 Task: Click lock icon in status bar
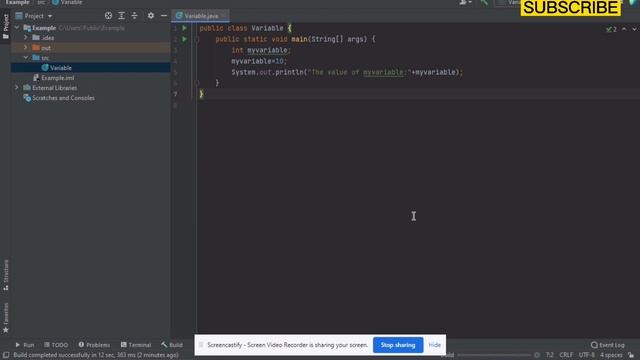(631, 355)
